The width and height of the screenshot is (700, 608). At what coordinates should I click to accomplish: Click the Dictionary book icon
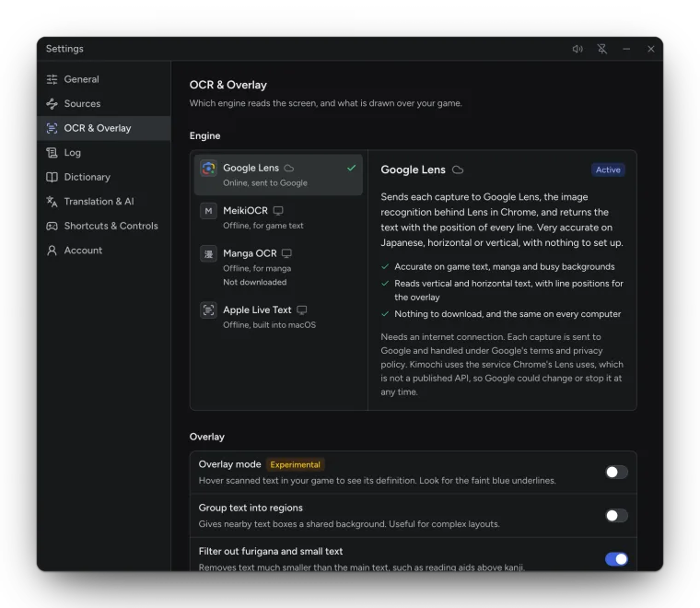52,177
